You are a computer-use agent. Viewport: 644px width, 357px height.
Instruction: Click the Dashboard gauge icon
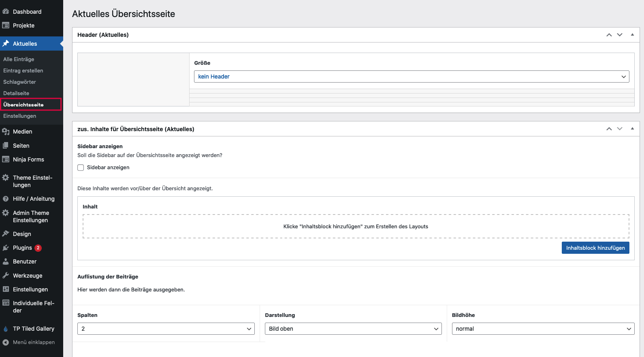[x=6, y=12]
